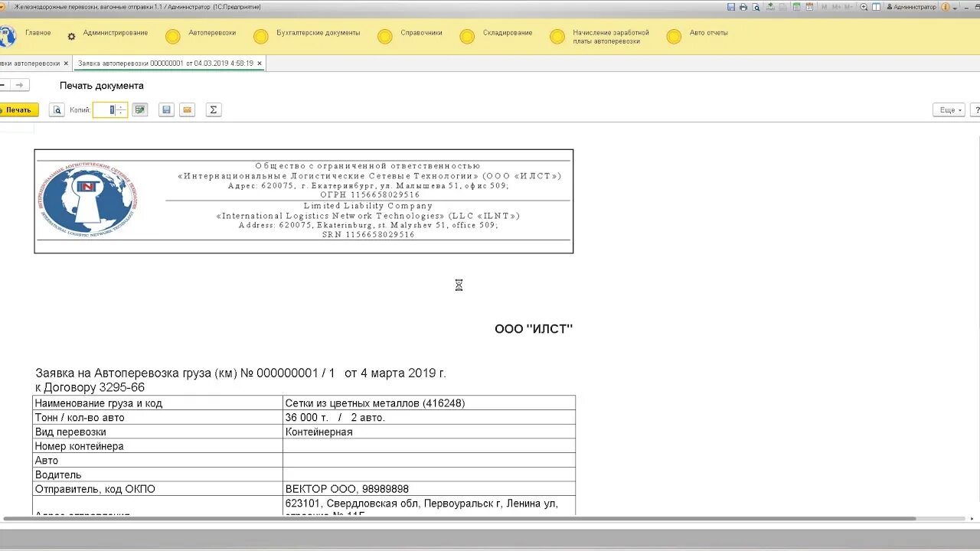Screen dimensions: 980x551
Task: Click the send by email toolbar icon
Action: click(187, 110)
